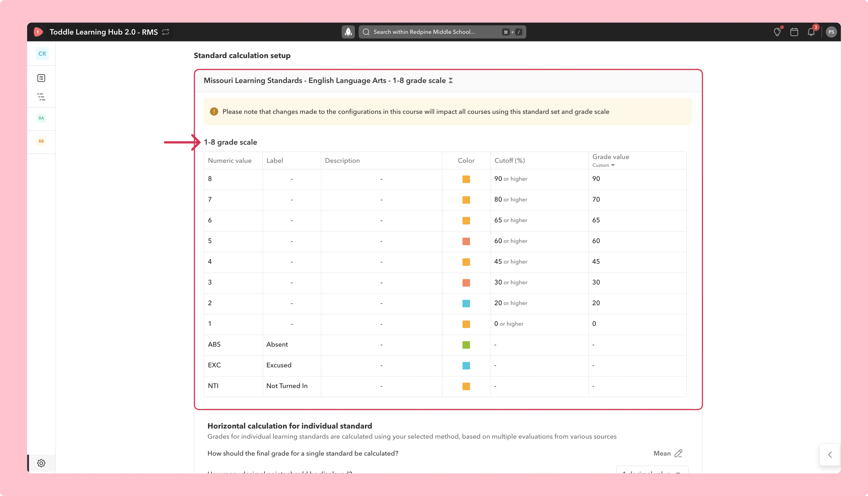Click the color swatch for numeric value 3
Image resolution: width=868 pixels, height=496 pixels.
pyautogui.click(x=466, y=283)
